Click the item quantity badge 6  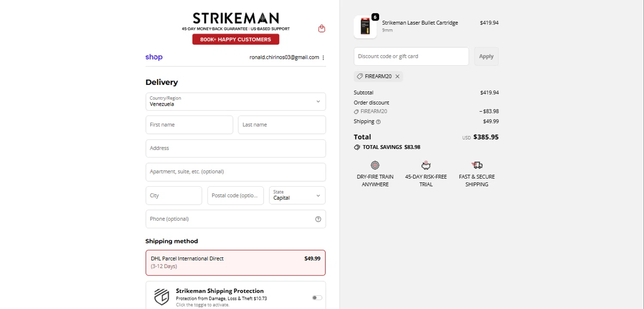(375, 17)
